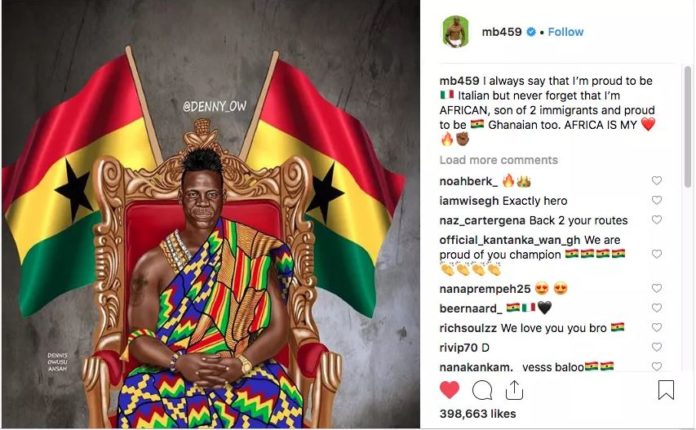The height and width of the screenshot is (430, 696).
Task: Open noahberk_ commenter profile
Action: [x=468, y=181]
